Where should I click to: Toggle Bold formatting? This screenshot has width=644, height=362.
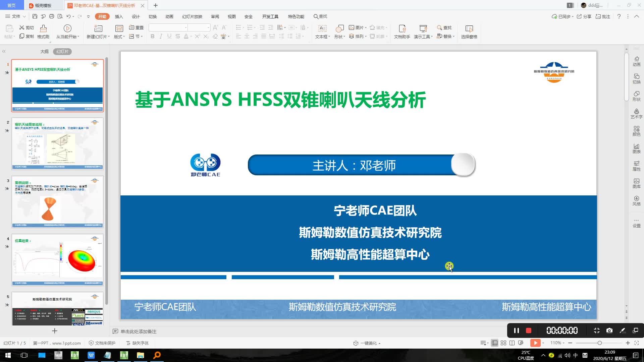coord(153,36)
